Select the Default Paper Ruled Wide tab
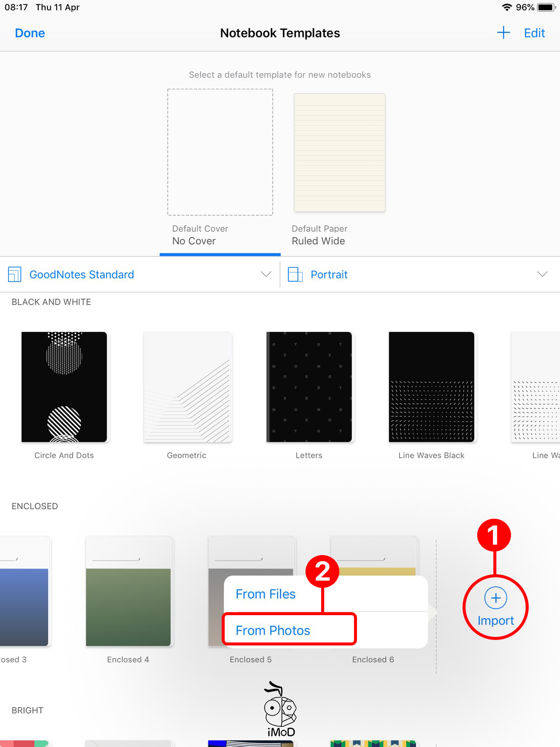Screen dimensions: 560x747 tap(319, 235)
